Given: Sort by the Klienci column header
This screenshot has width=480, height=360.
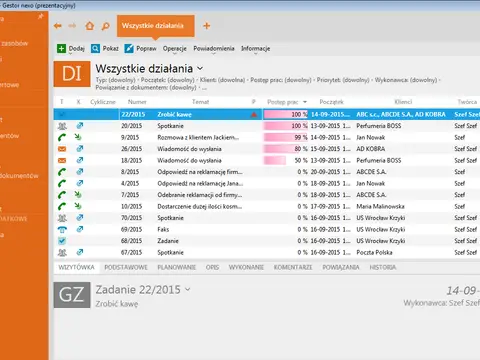Looking at the screenshot, I should 403,102.
